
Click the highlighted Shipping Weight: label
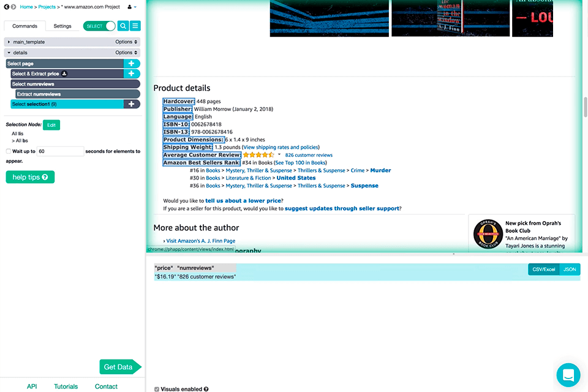[188, 147]
